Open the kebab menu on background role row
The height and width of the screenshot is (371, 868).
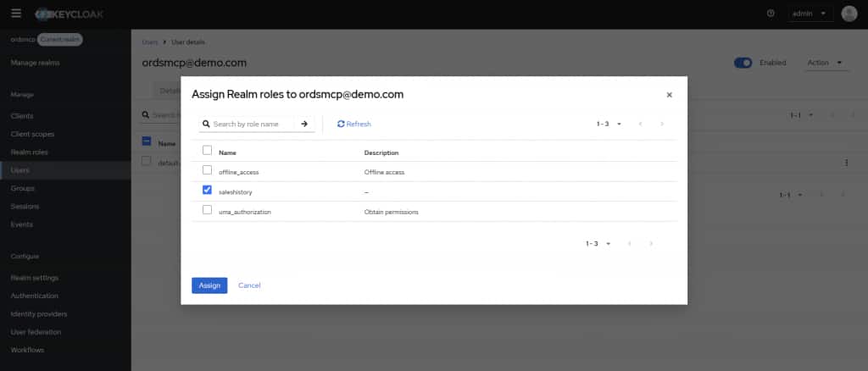point(846,163)
